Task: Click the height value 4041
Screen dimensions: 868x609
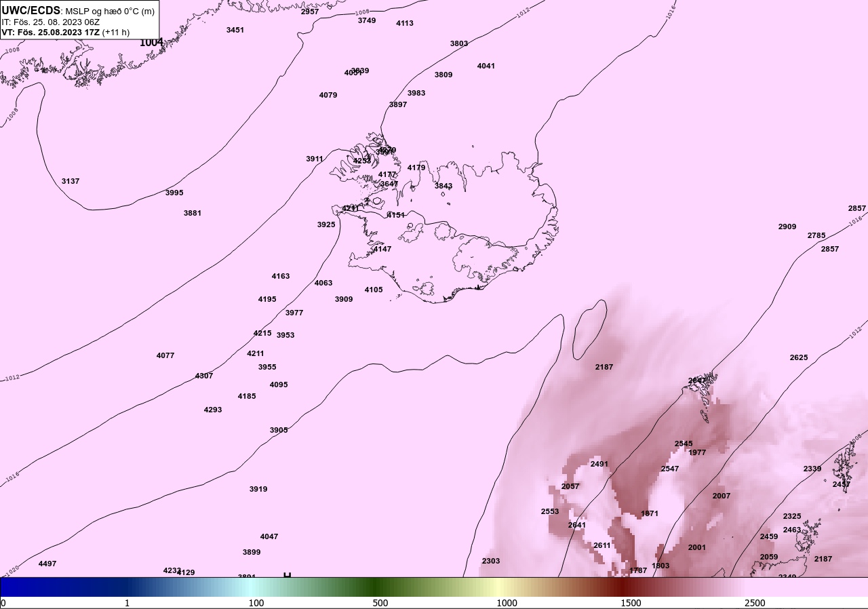Action: click(486, 66)
